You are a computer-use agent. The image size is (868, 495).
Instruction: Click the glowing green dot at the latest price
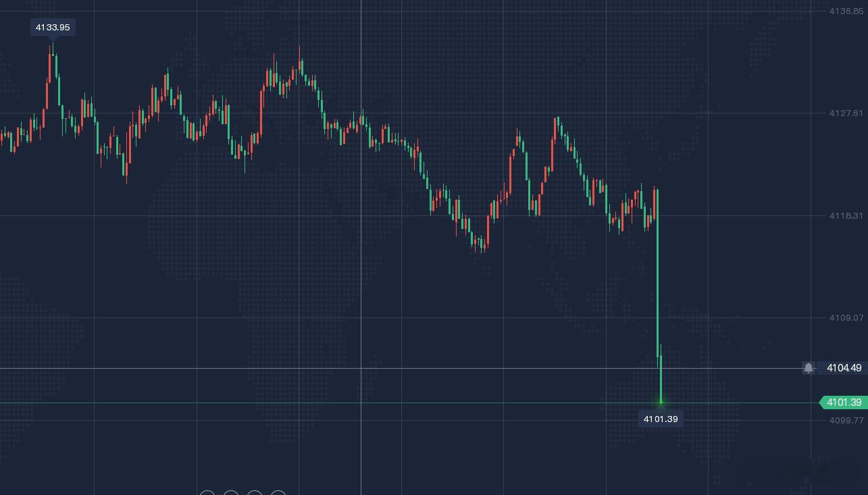661,402
